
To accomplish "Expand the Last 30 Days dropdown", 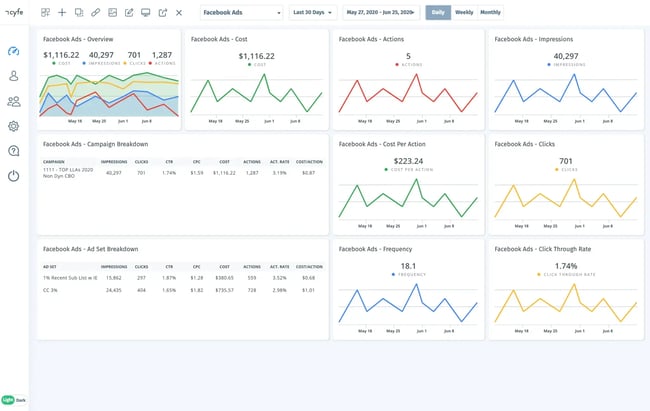I will coord(313,13).
